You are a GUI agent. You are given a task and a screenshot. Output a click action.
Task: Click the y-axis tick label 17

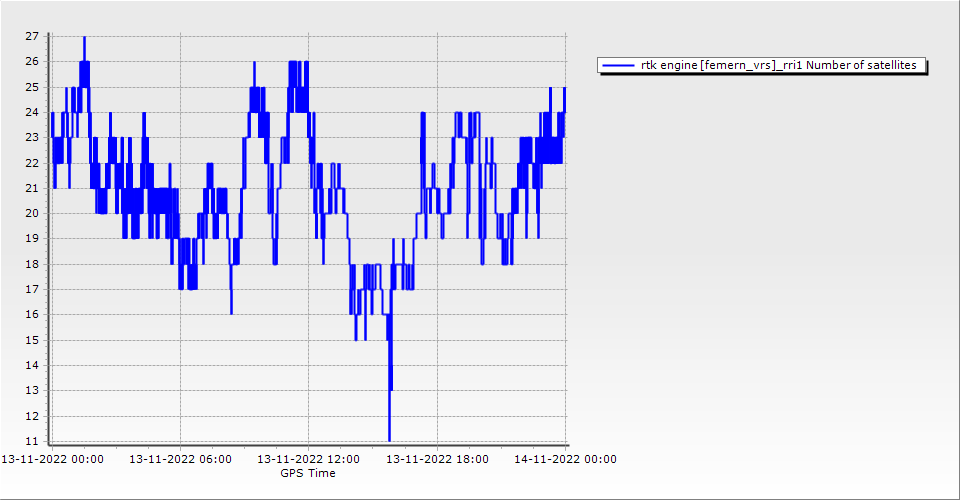click(x=32, y=289)
